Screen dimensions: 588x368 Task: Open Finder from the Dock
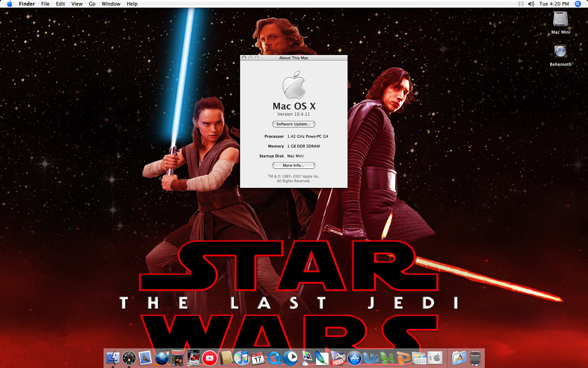[x=113, y=358]
